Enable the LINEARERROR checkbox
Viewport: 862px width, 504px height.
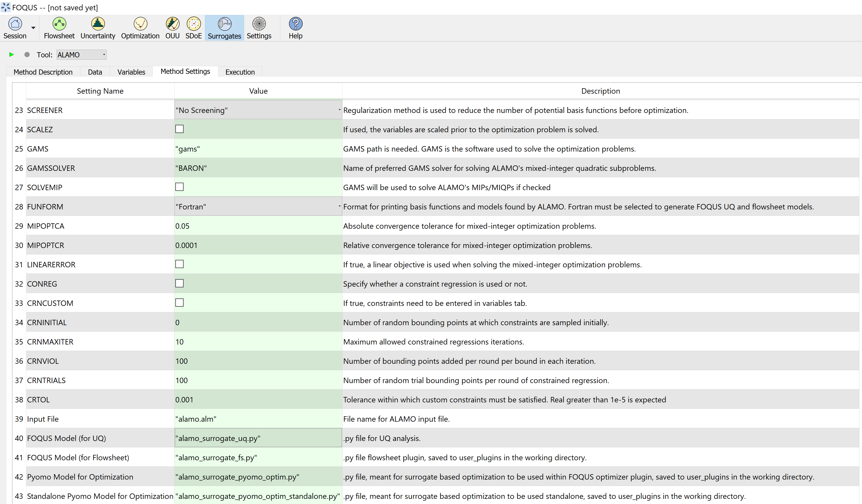[179, 264]
